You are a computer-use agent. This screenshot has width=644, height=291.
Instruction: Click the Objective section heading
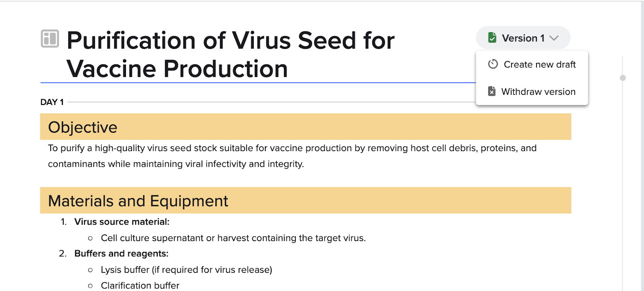point(83,127)
